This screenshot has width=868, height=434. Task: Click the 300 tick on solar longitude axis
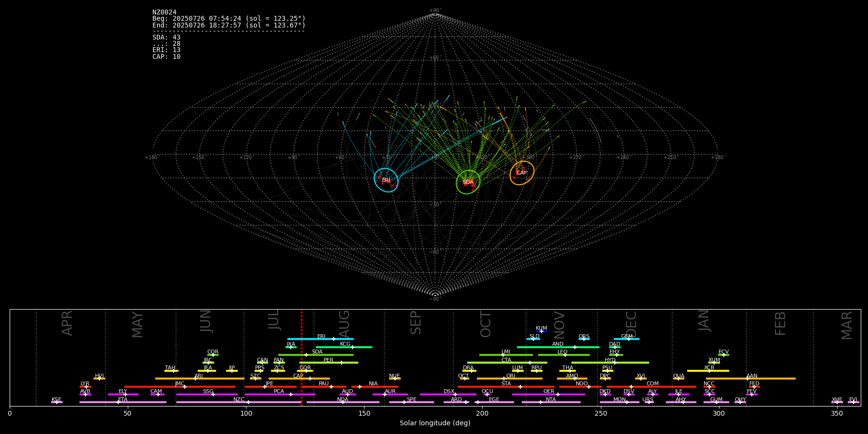click(x=719, y=413)
